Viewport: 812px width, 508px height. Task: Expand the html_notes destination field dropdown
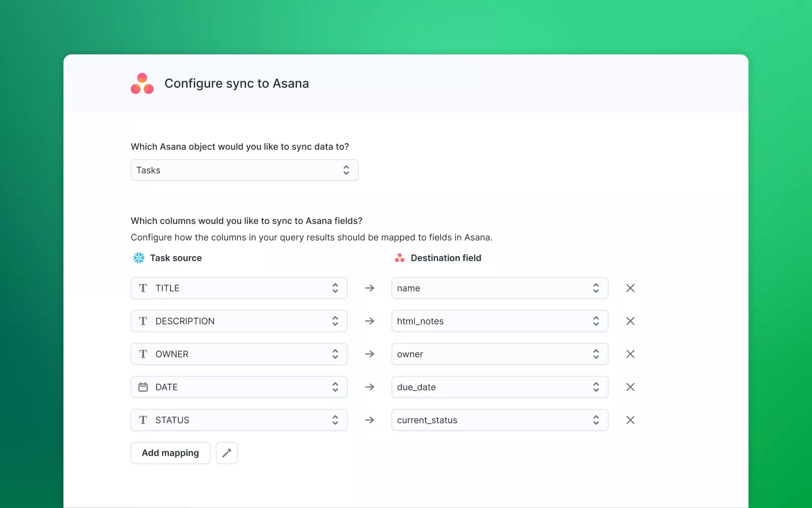[x=499, y=321]
